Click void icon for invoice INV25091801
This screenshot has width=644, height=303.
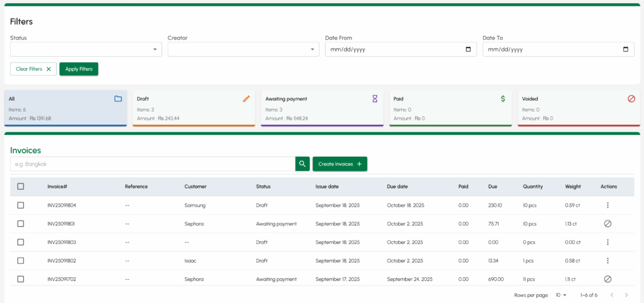click(x=608, y=224)
